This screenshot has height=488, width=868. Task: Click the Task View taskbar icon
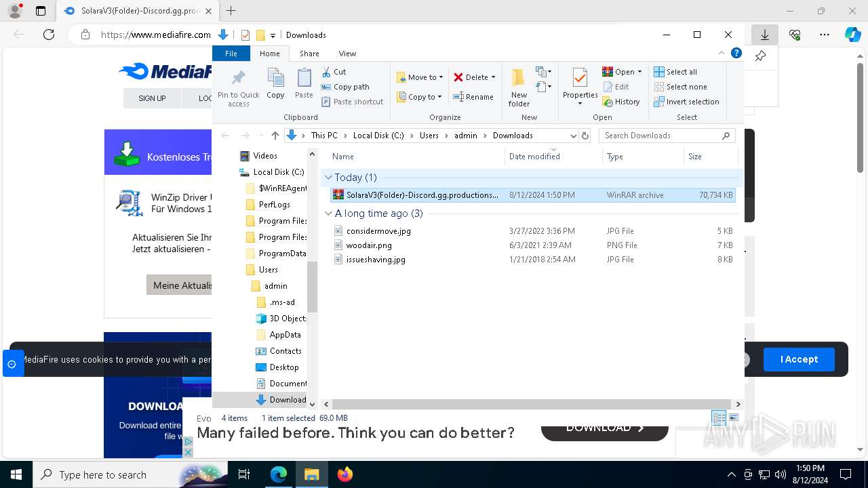click(x=244, y=474)
